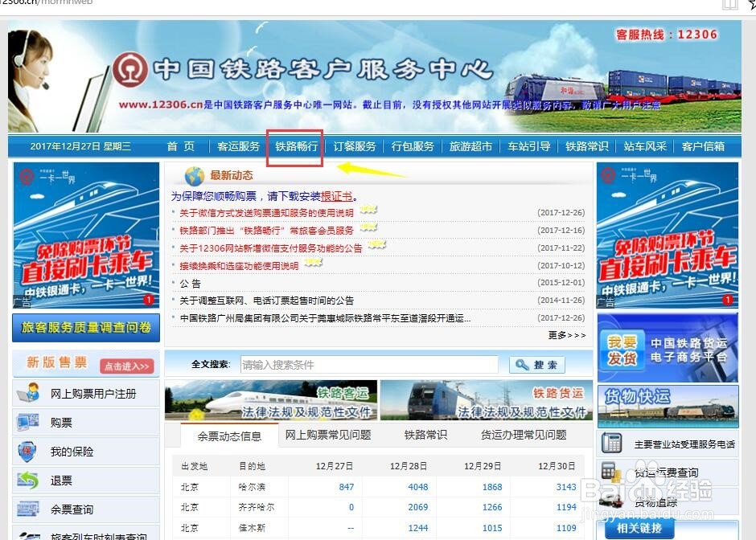
Task: Open the 铁路常识 navigation menu item
Action: [x=587, y=146]
